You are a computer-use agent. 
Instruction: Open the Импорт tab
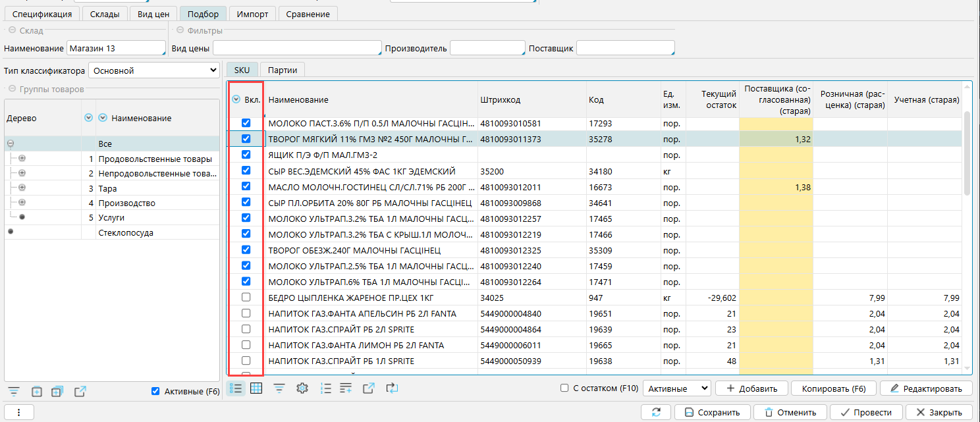pos(252,14)
